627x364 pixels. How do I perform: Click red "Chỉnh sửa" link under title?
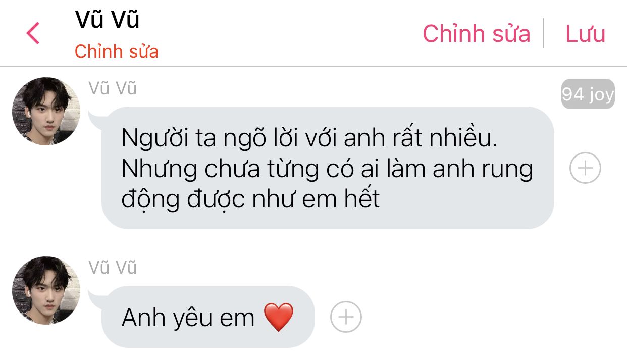[117, 51]
